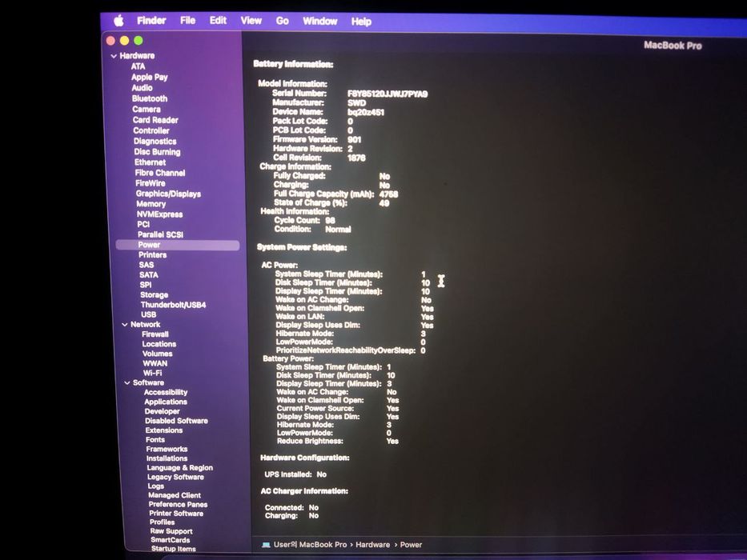Click the green zoom window button
This screenshot has width=747, height=560.
coord(139,41)
